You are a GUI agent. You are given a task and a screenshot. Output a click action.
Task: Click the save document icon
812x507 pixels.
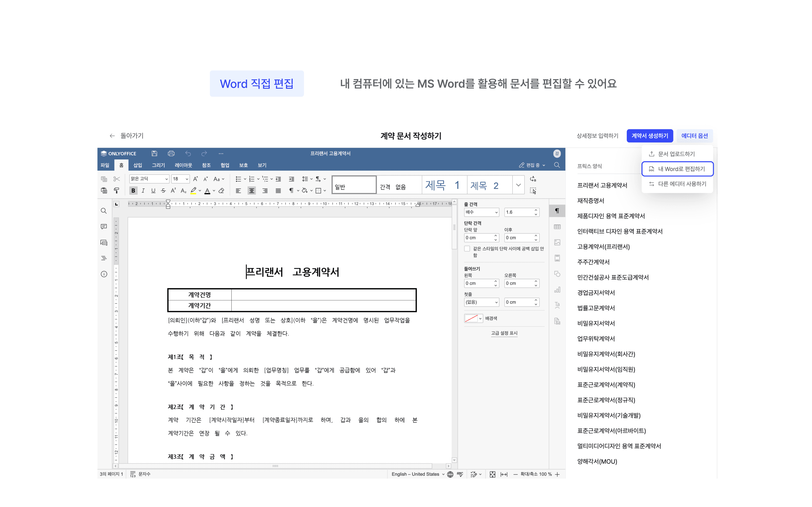[x=154, y=153]
